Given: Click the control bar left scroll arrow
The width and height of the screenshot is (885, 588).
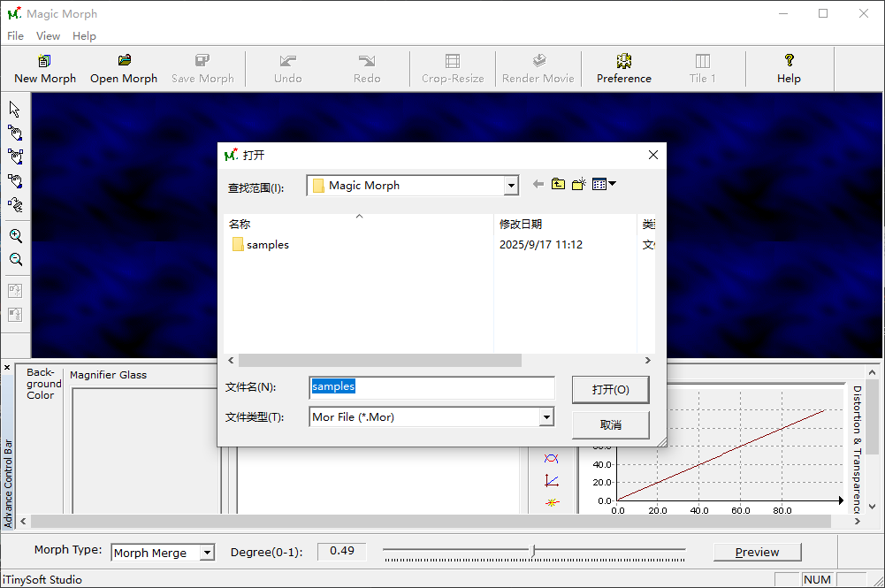Looking at the screenshot, I should pos(23,522).
